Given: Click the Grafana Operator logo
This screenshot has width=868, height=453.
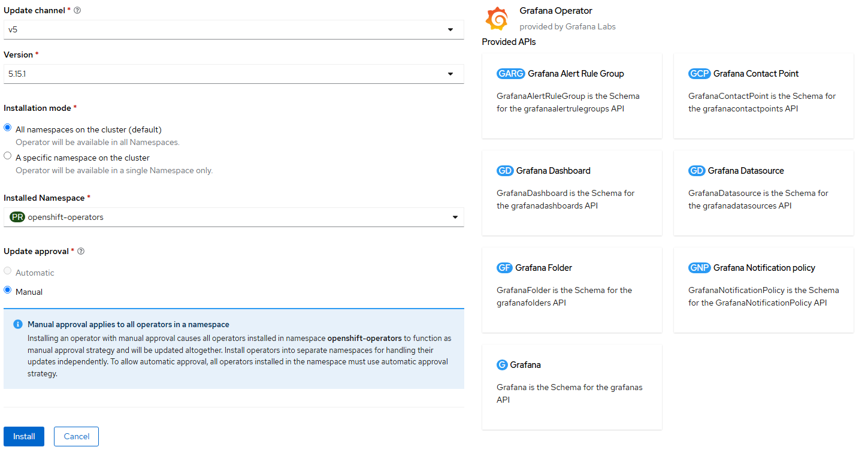Looking at the screenshot, I should tap(497, 19).
